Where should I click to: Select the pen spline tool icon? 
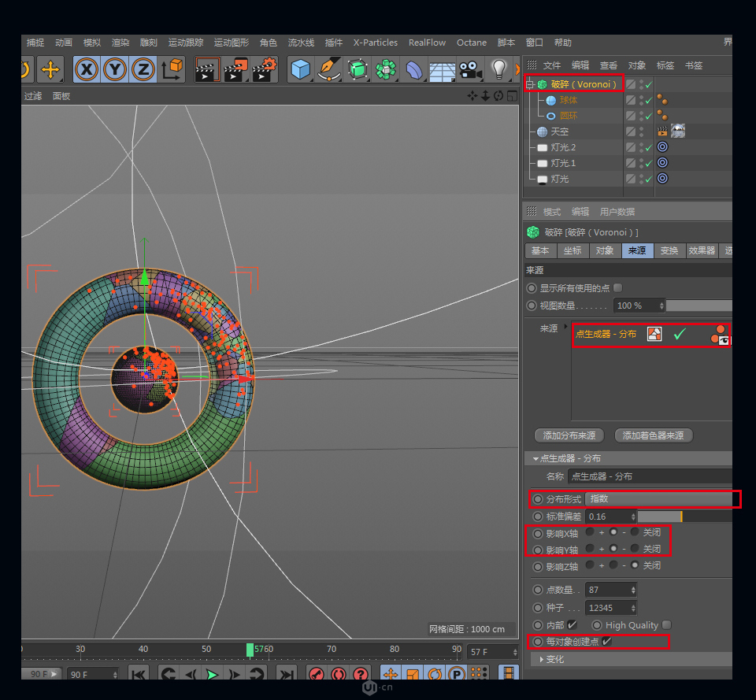tap(328, 70)
